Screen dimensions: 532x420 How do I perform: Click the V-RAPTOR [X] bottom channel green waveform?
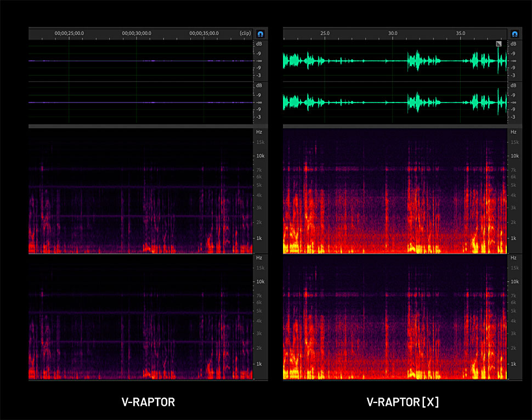[395, 103]
